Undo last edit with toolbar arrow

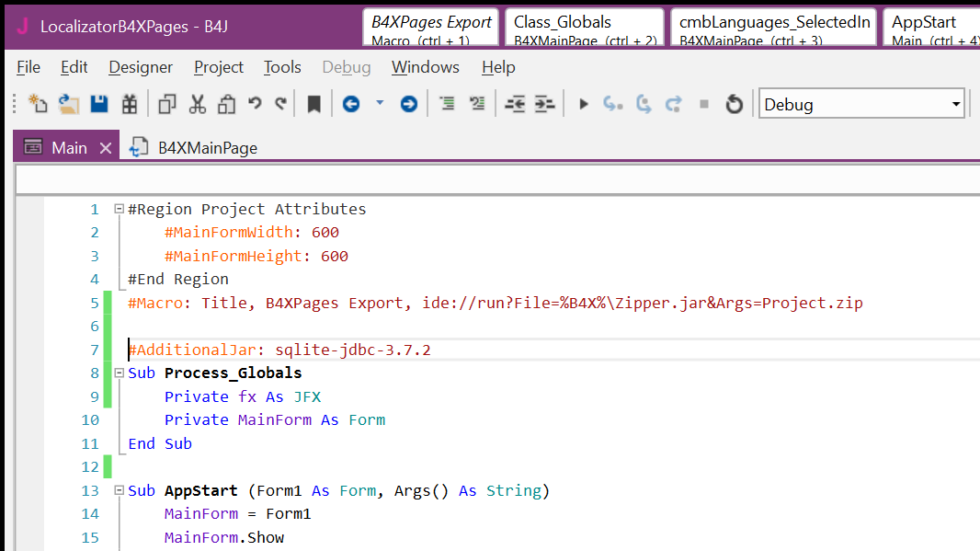255,103
